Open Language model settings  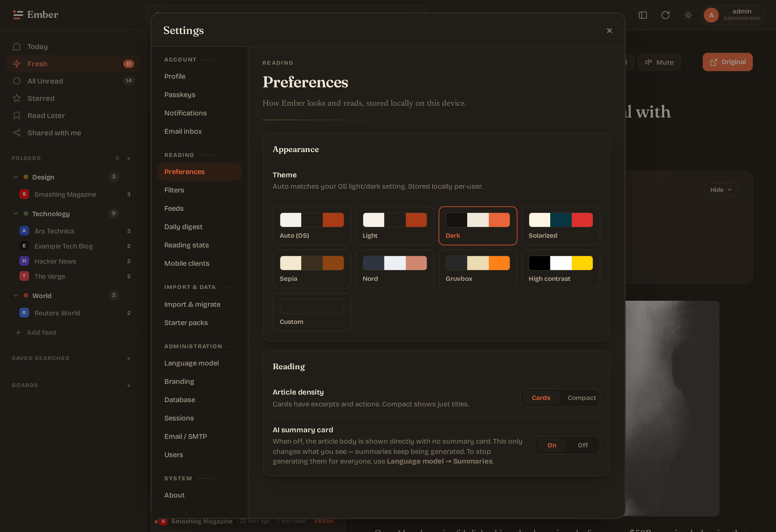click(x=199, y=363)
